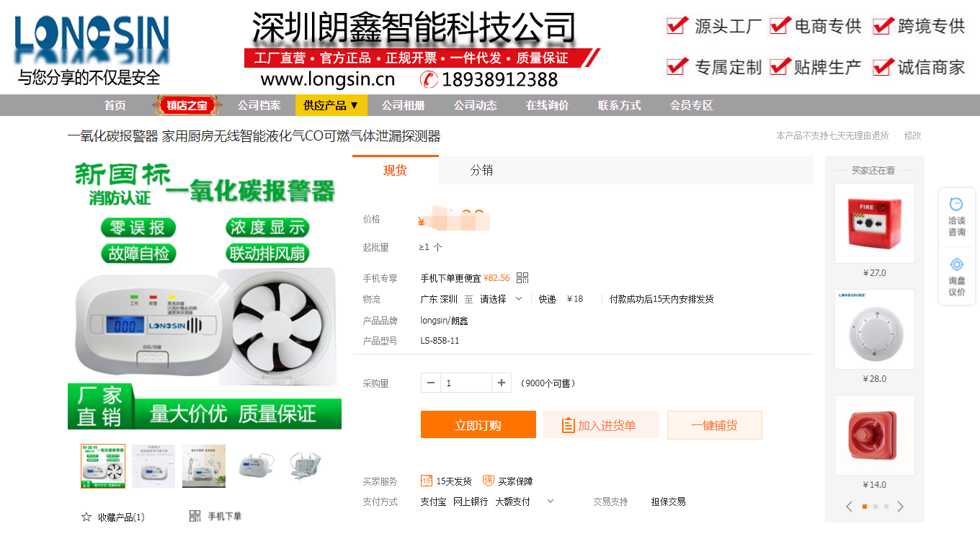Expand the payment methods chevron
Image resolution: width=980 pixels, height=557 pixels.
pos(551,501)
